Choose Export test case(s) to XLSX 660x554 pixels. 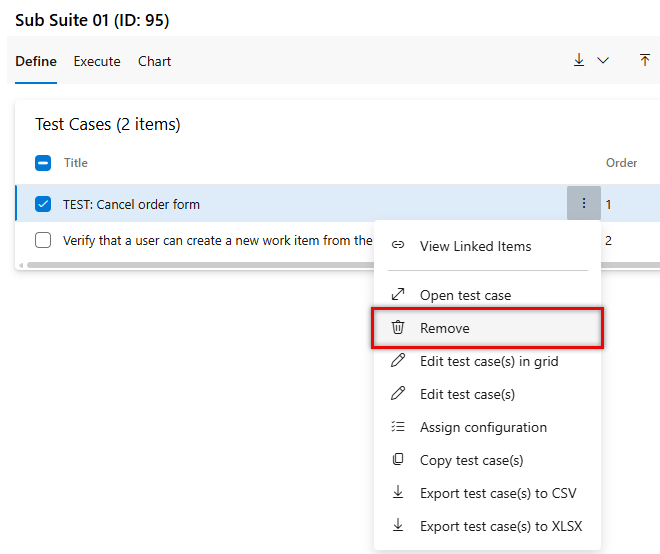[500, 526]
